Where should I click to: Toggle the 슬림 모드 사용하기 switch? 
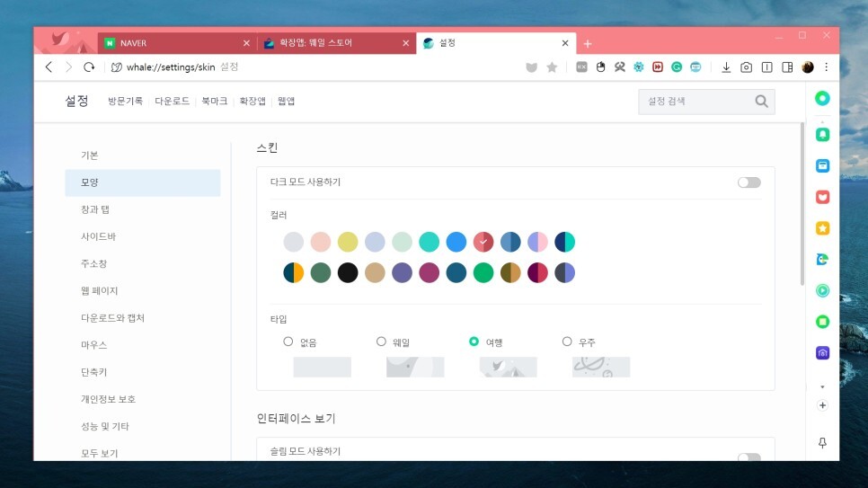click(749, 457)
